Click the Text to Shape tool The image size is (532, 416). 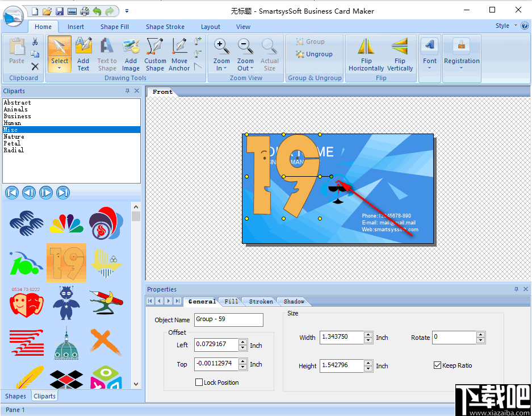[107, 54]
